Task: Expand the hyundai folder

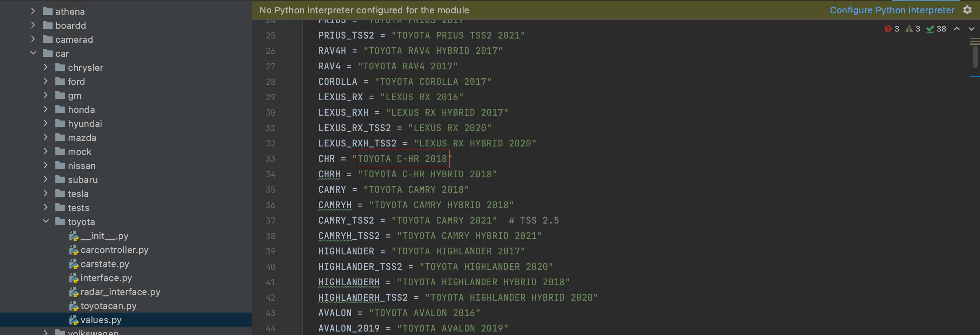Action: pyautogui.click(x=46, y=124)
